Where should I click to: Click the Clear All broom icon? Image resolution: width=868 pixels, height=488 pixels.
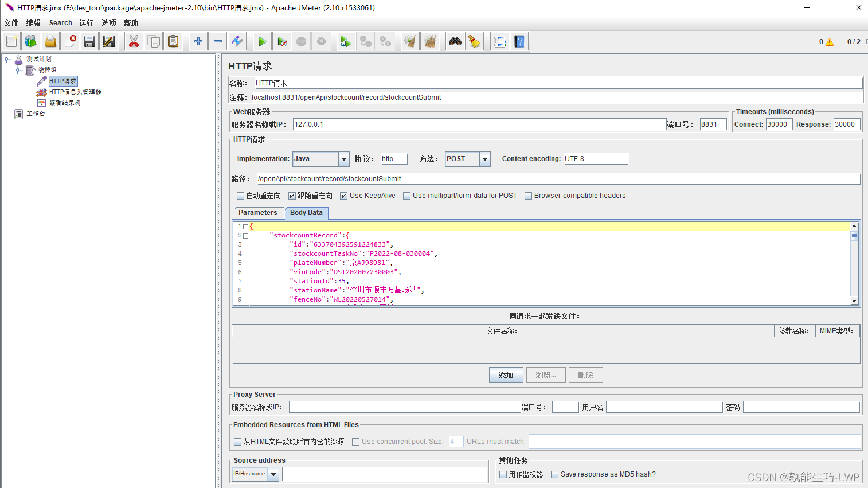coord(430,41)
